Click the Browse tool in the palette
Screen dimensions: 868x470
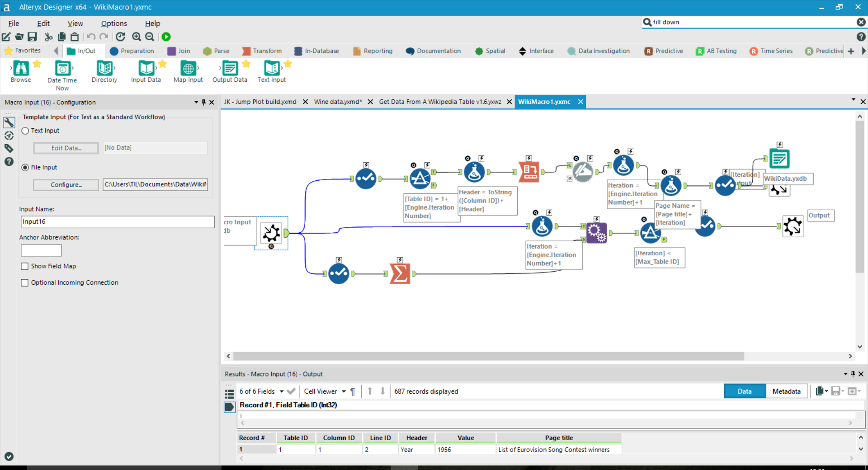21,69
